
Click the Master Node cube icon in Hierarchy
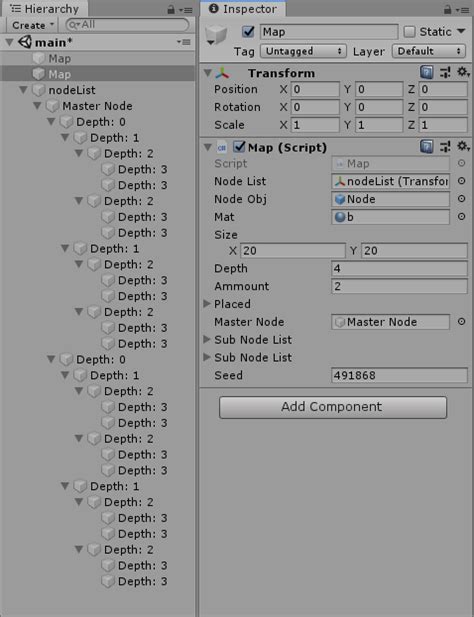pos(52,106)
